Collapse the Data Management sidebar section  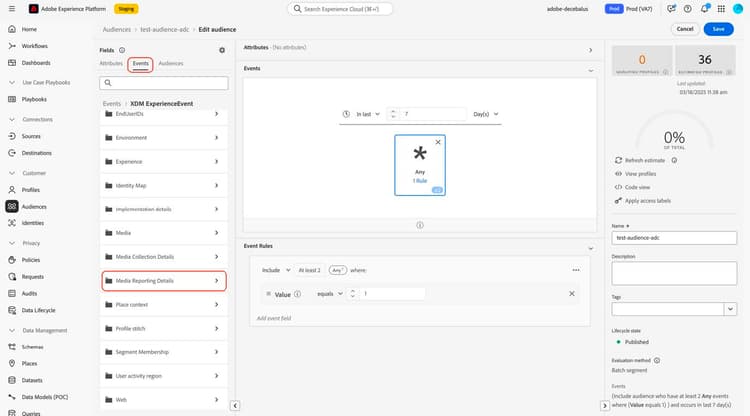[12, 330]
